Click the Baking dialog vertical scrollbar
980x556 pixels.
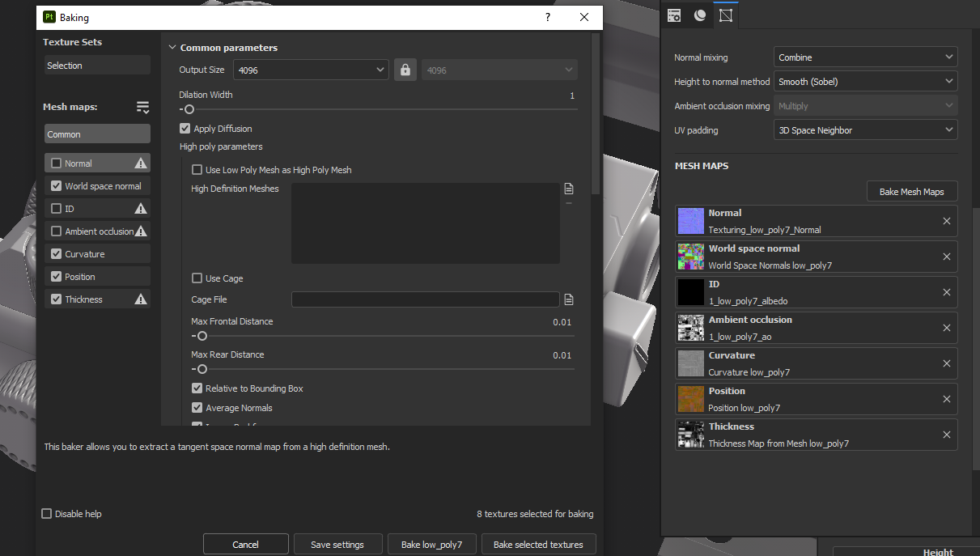point(596,113)
